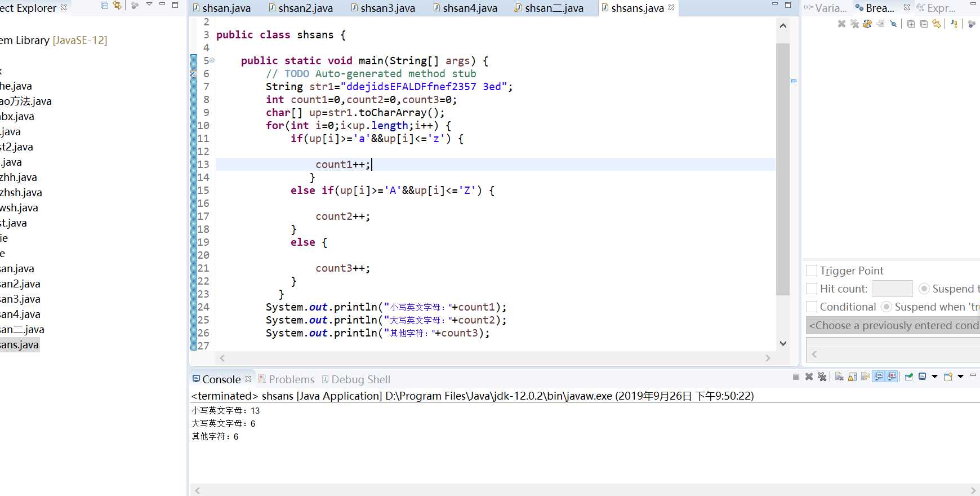Image resolution: width=980 pixels, height=496 pixels.
Task: Open the Problems tab
Action: tap(286, 379)
